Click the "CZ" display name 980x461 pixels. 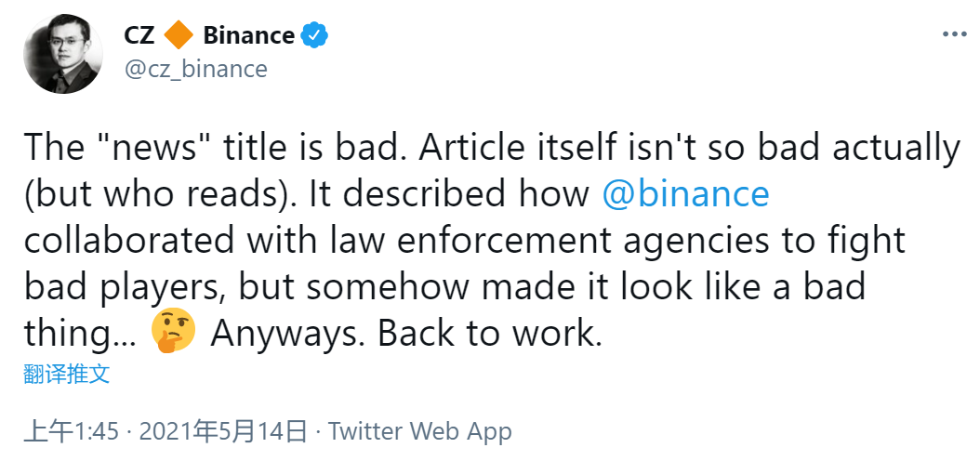coord(139,36)
